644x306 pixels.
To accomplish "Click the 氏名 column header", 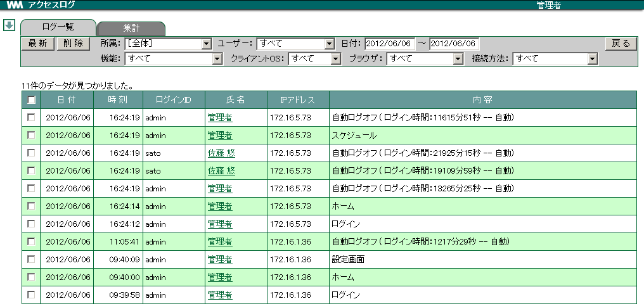I will click(x=236, y=100).
